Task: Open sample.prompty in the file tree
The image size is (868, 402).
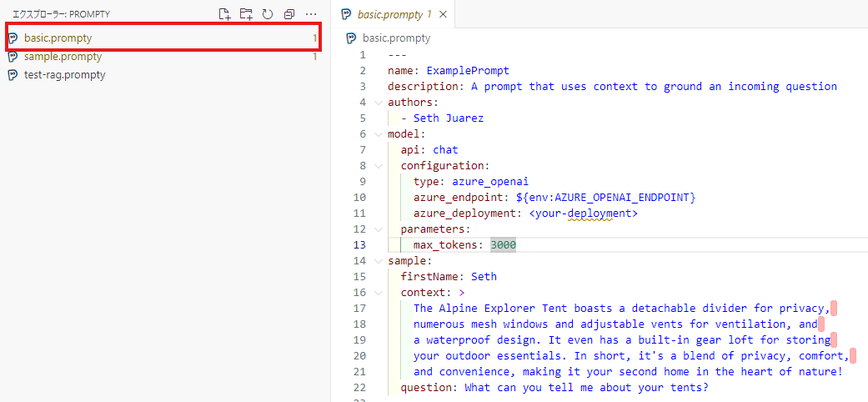Action: 163,57
